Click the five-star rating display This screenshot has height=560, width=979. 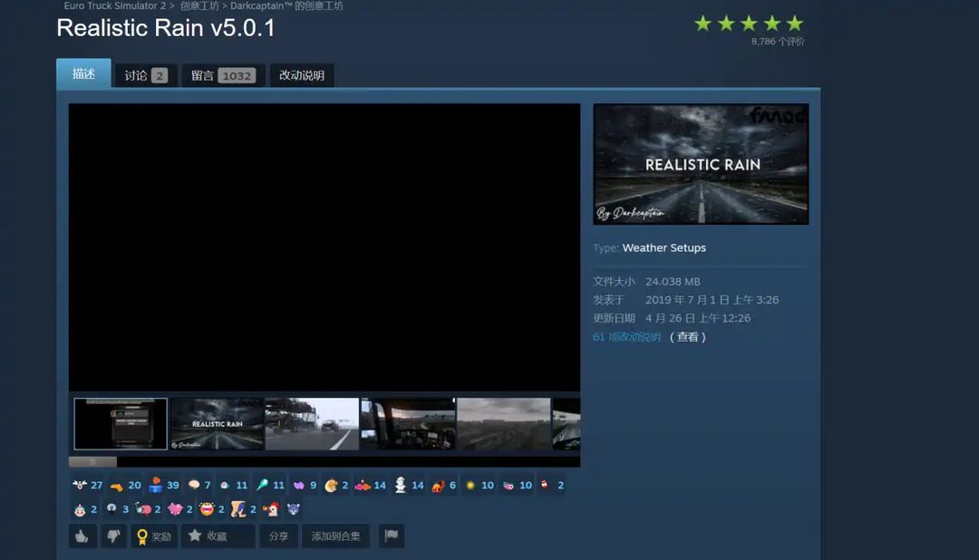[x=749, y=24]
